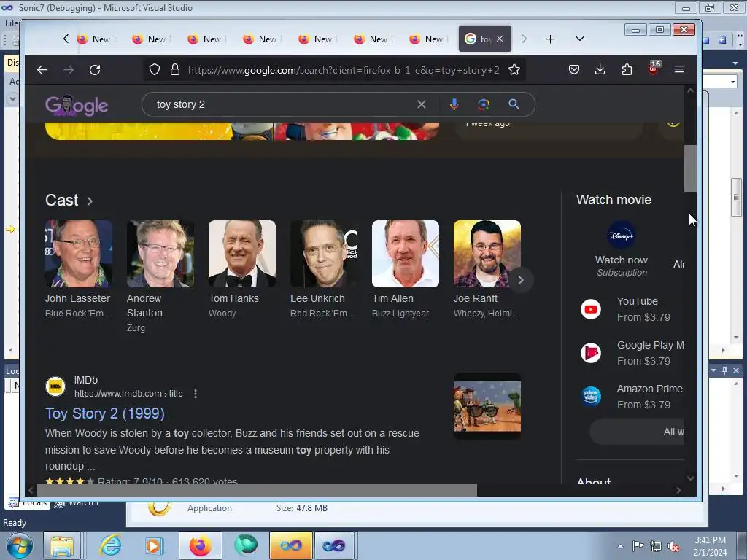Open Tim Allen cast card
The height and width of the screenshot is (560, 747).
click(406, 269)
